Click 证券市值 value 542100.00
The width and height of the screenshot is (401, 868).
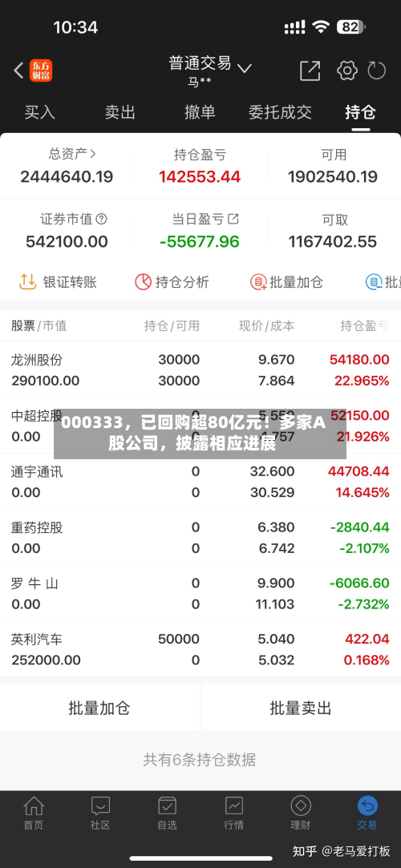click(x=67, y=242)
